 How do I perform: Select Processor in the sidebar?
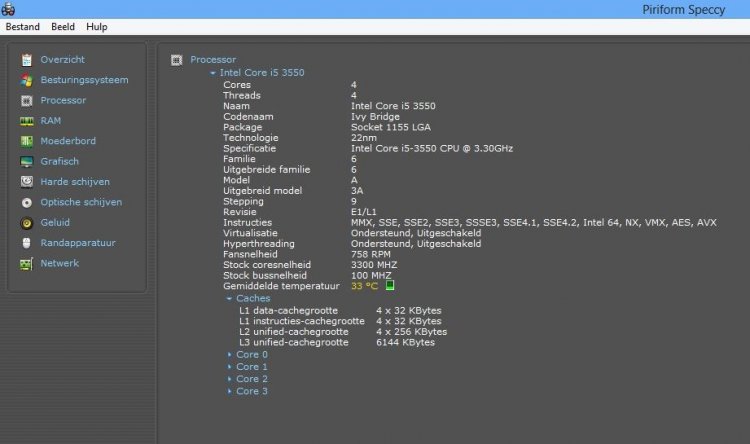[63, 100]
